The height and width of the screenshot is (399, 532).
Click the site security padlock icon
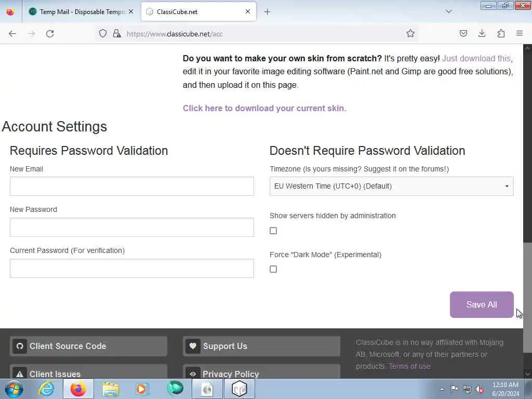[x=117, y=33]
